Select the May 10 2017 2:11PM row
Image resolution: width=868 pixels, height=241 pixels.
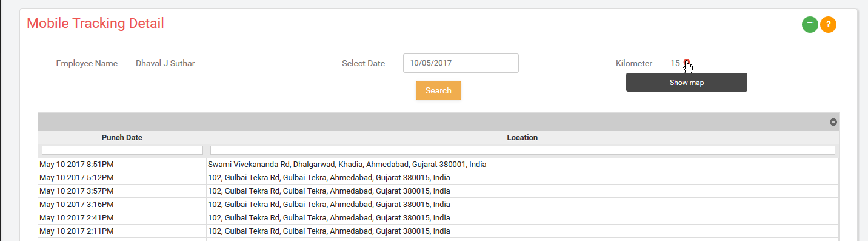(x=438, y=231)
